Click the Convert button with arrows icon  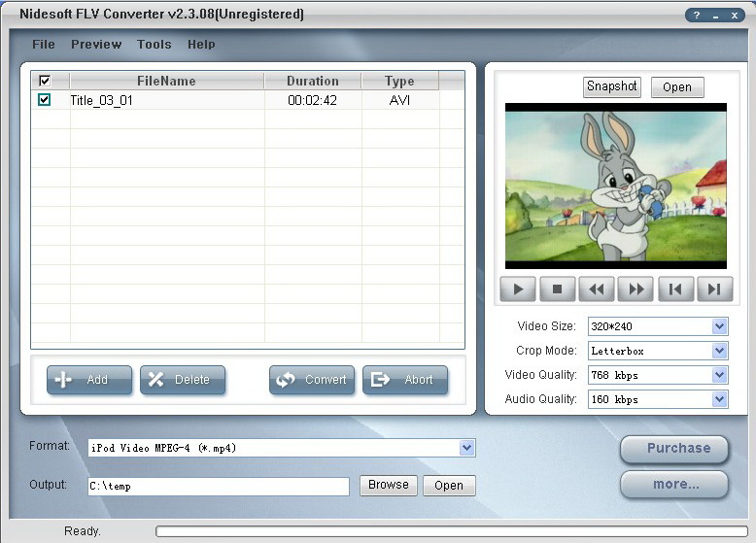(x=312, y=380)
